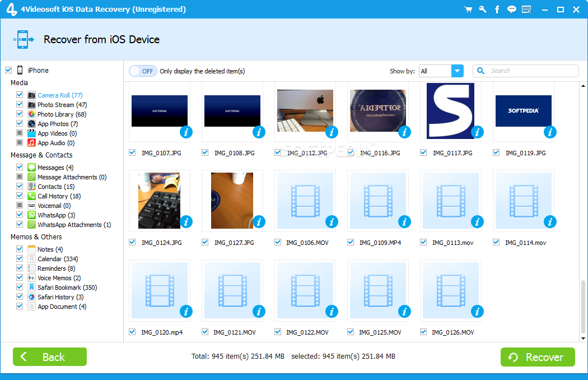Click the search magnifier icon
Screen dimensions: 588x380
click(480, 71)
